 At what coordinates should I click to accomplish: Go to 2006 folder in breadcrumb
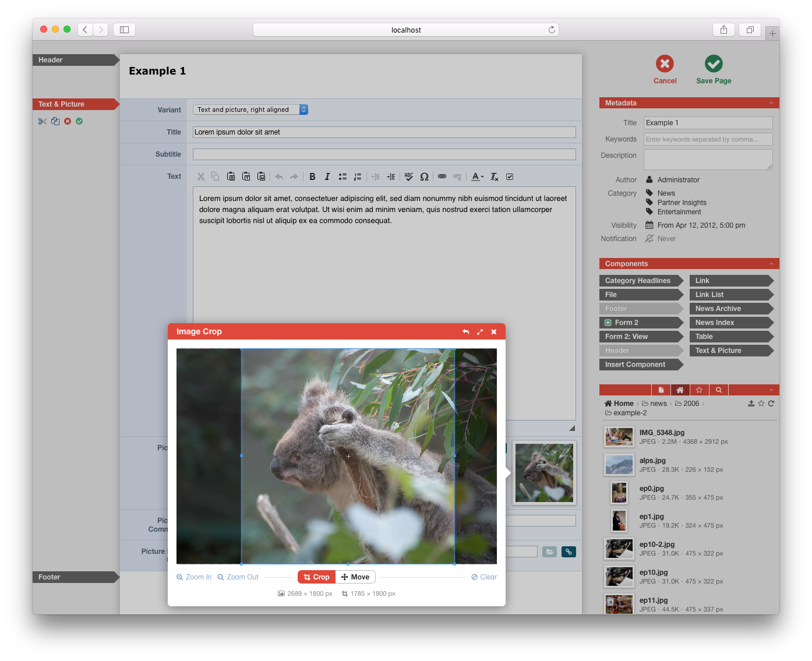tap(687, 404)
